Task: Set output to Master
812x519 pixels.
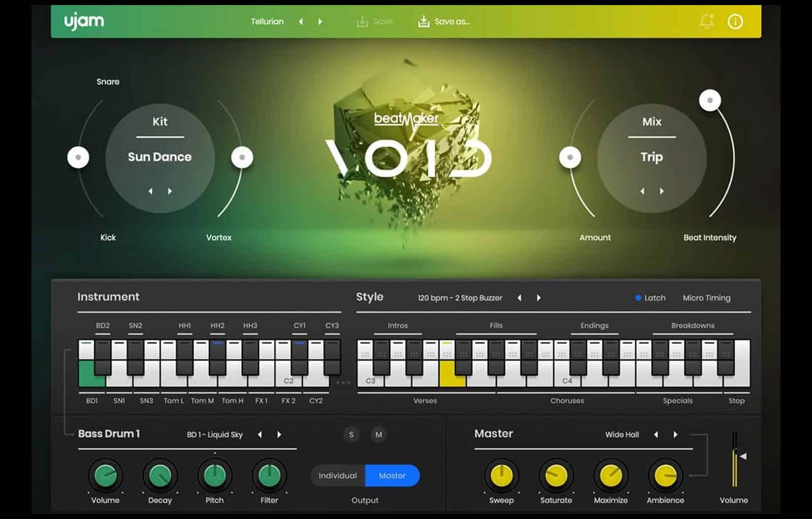Action: point(392,476)
